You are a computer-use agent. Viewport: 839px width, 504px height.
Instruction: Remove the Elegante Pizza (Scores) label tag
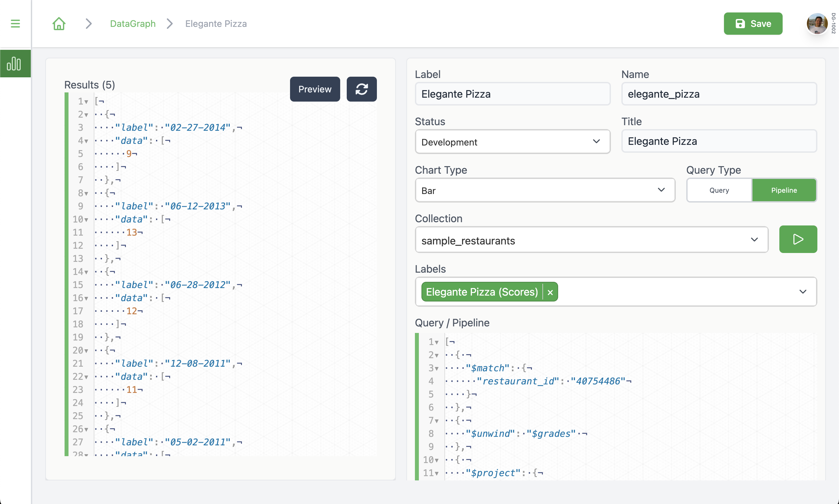(x=550, y=292)
